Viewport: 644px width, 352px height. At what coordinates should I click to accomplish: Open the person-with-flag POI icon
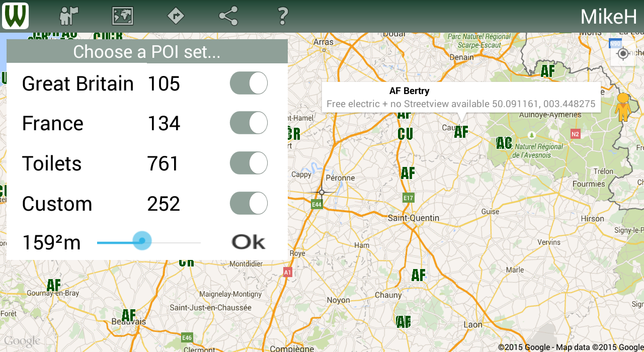click(x=69, y=16)
